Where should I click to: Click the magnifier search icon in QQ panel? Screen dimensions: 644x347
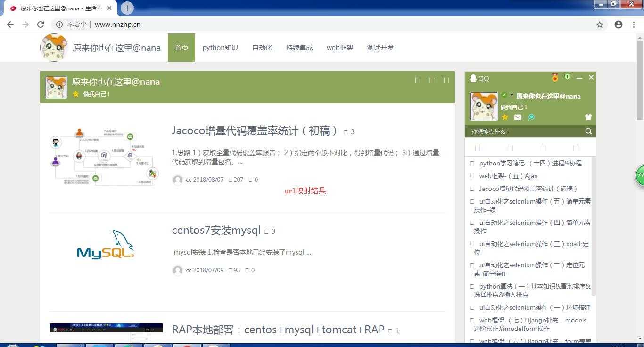point(588,132)
